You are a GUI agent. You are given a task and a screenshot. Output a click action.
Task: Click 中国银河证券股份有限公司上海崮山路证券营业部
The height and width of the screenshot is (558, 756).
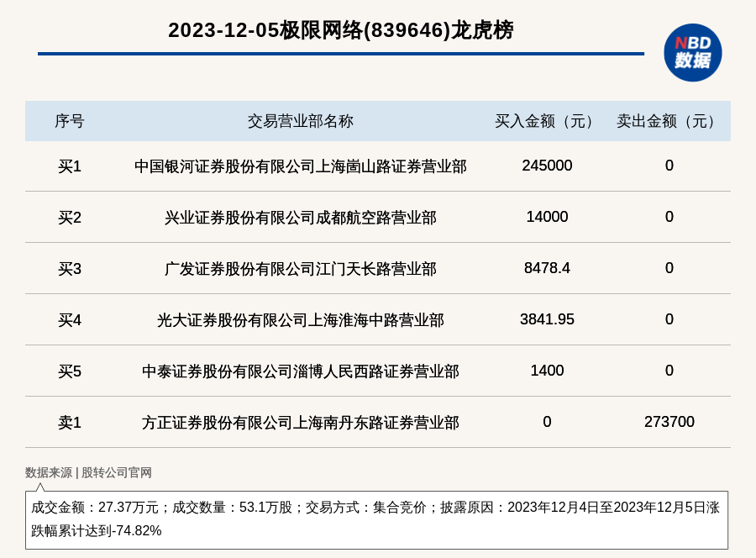(x=301, y=166)
